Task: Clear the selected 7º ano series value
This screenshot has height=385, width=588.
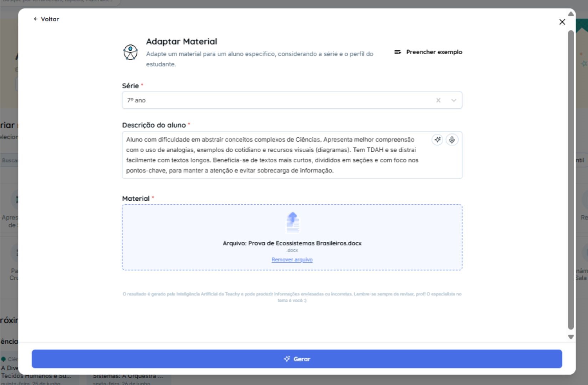Action: click(438, 101)
